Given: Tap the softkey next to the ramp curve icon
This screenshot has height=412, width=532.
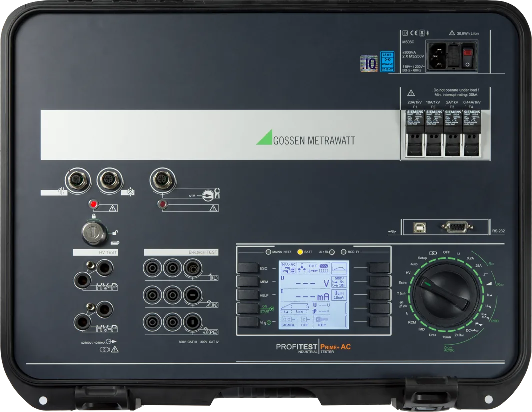Looking at the screenshot, I should pos(379,268).
